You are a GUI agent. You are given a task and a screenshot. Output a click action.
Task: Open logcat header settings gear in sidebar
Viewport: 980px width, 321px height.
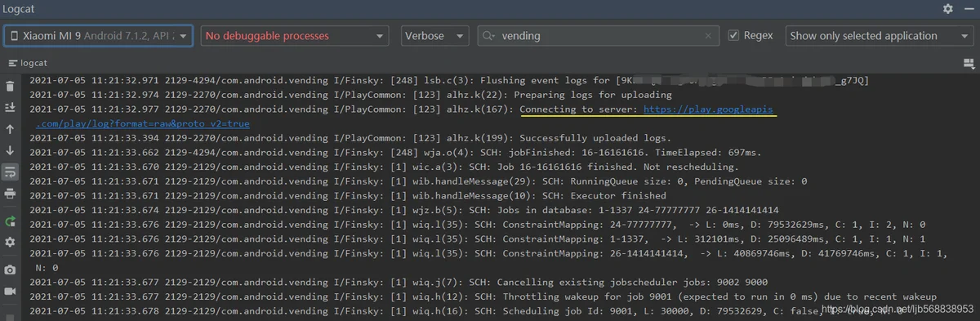click(x=10, y=243)
